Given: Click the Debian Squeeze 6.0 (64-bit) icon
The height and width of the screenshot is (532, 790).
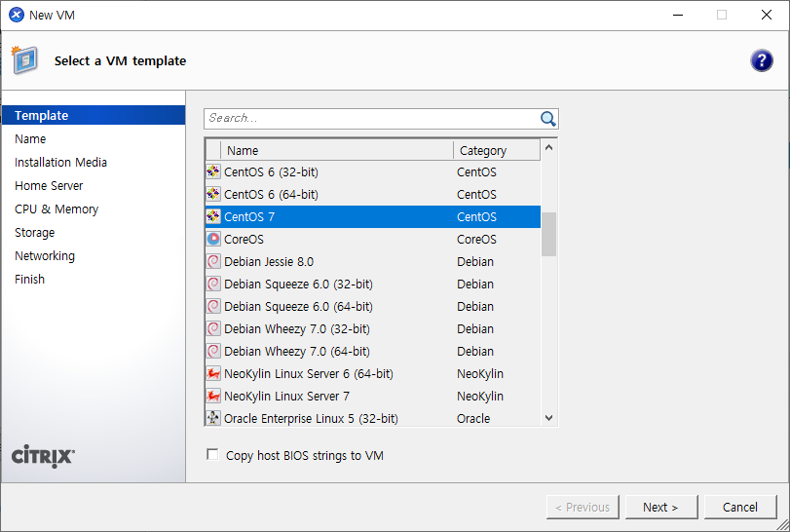Looking at the screenshot, I should (213, 306).
